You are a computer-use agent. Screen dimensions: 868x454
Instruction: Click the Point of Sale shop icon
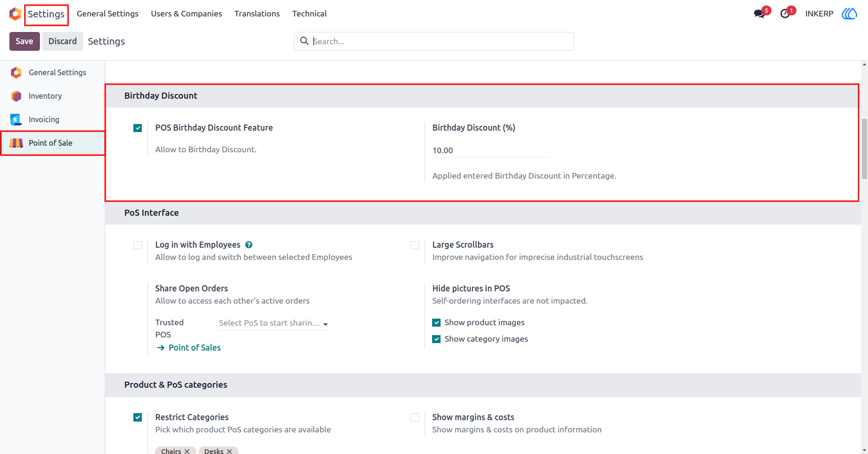pyautogui.click(x=16, y=143)
